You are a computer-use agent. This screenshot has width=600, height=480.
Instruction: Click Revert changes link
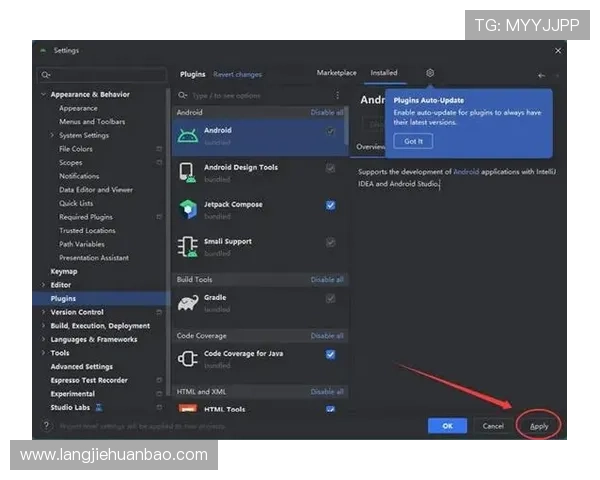coord(237,74)
